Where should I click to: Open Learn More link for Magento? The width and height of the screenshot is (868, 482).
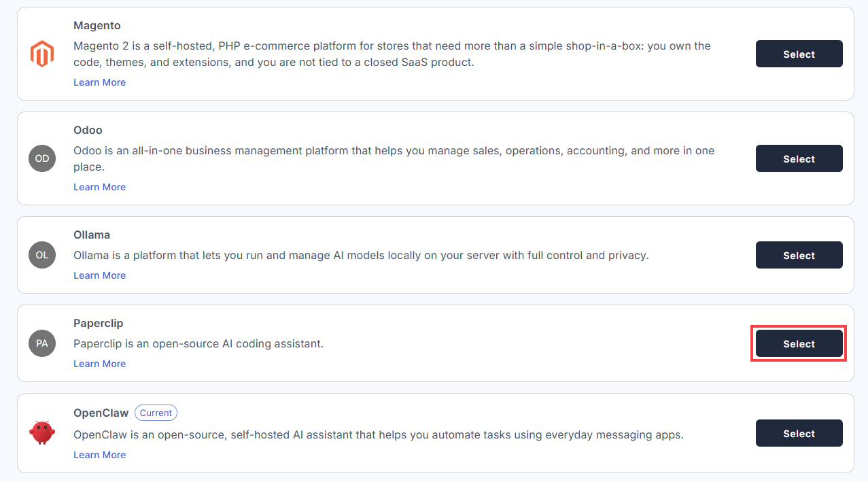pyautogui.click(x=99, y=82)
